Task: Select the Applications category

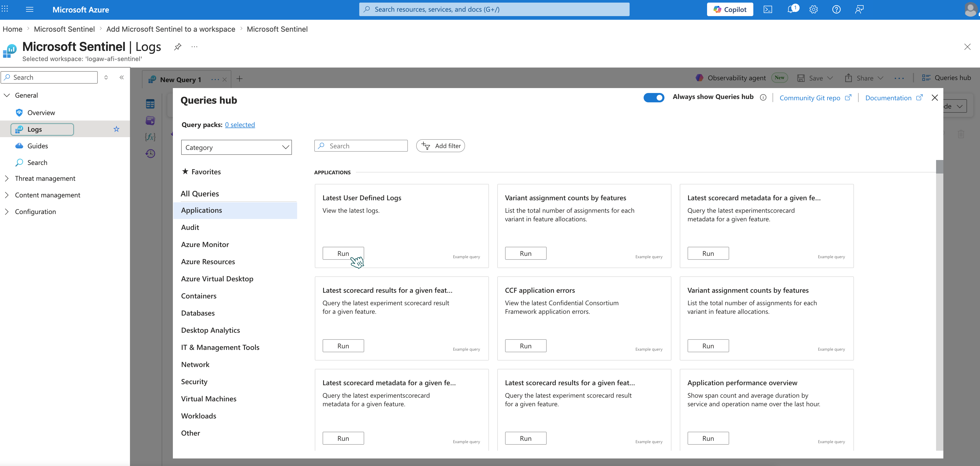Action: (x=235, y=211)
